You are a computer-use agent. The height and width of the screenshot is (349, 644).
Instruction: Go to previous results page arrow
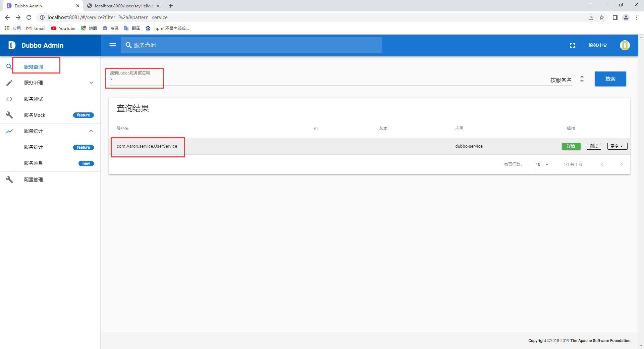602,164
